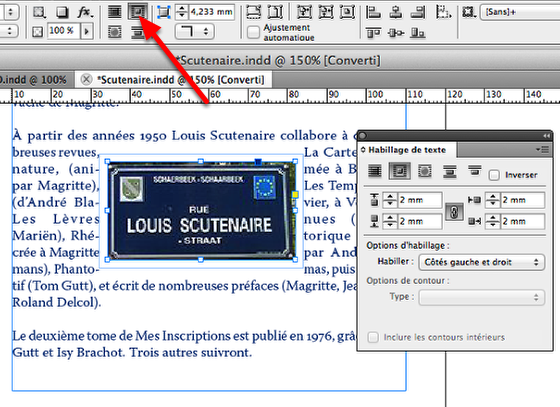The image size is (560, 407).
Task: Select the Habillage de texte panel tab
Action: pyautogui.click(x=407, y=150)
